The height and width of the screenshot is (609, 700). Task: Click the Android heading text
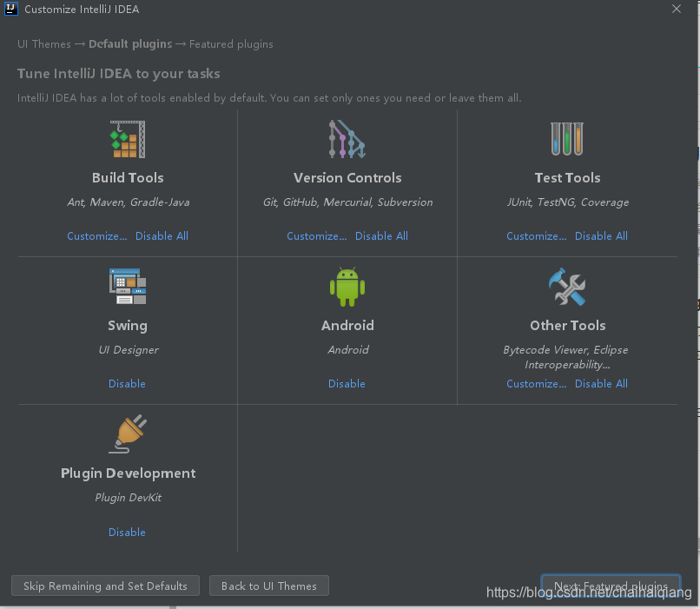coord(347,326)
